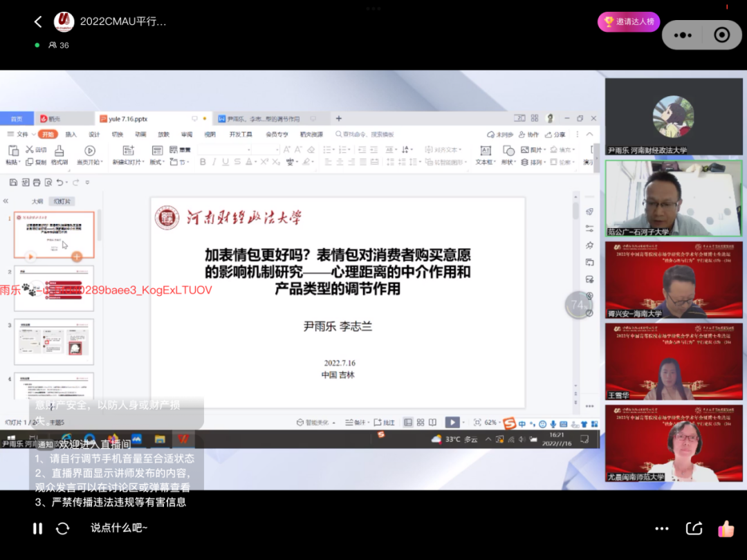Click the 邀请达人榜 button

click(628, 22)
